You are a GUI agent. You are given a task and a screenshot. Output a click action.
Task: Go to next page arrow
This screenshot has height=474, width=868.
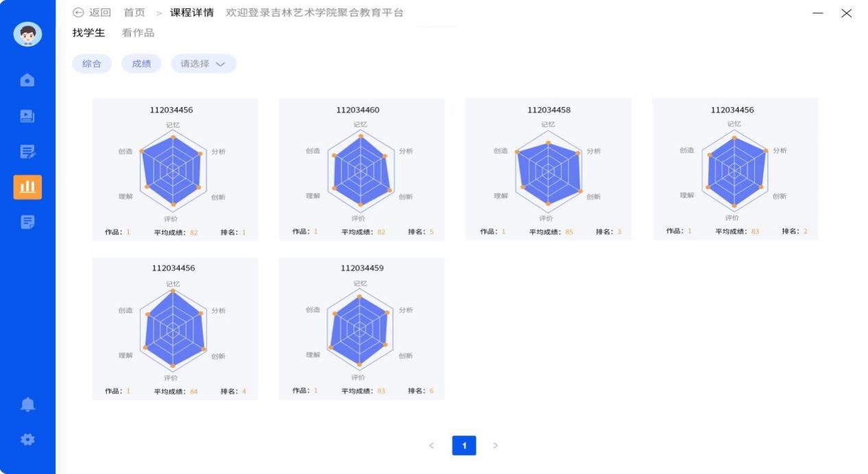click(496, 446)
